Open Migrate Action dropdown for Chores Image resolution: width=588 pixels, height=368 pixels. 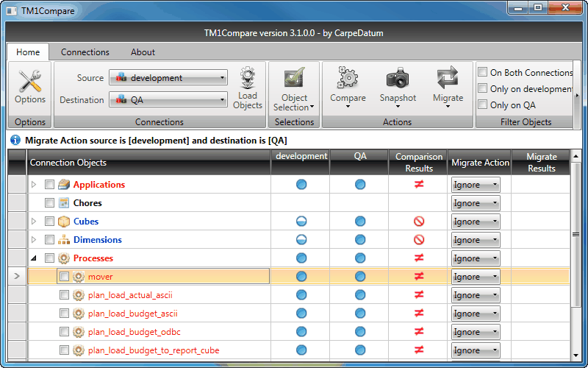[476, 203]
